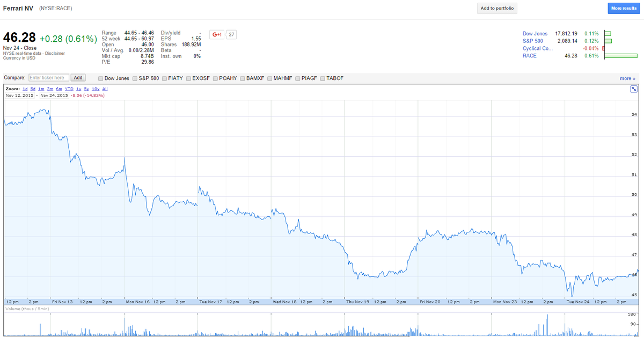The image size is (644, 337).
Task: Switch chart zoom to 3m
Action: [50, 89]
